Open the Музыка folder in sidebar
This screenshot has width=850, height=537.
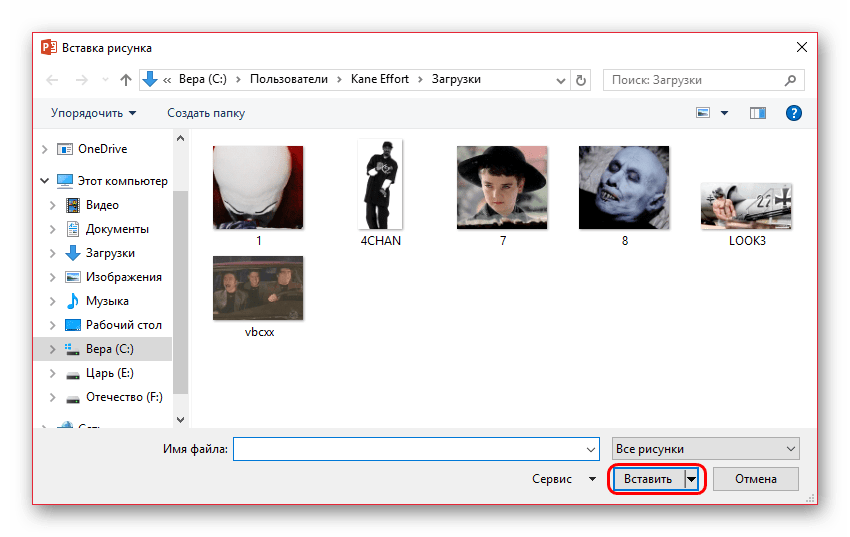tap(106, 301)
